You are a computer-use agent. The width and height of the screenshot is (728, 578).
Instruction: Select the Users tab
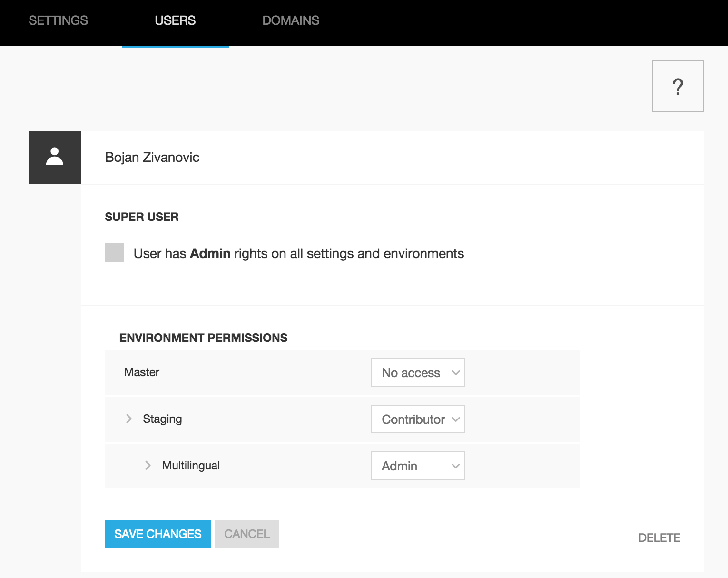175,20
